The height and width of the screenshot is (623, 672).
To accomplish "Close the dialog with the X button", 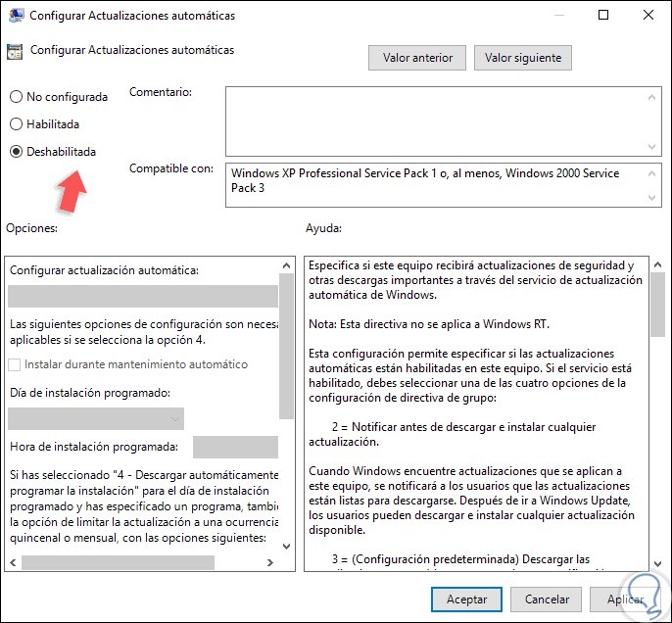I will (648, 15).
